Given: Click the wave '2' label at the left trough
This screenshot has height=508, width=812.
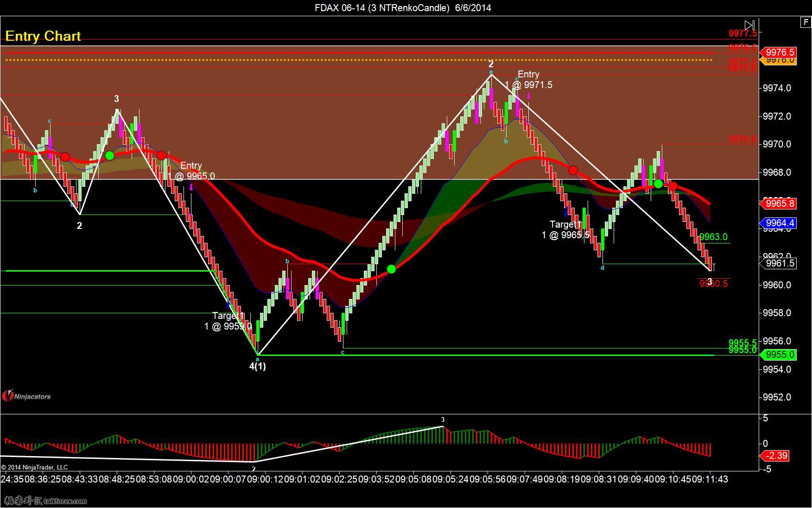Looking at the screenshot, I should click(79, 226).
